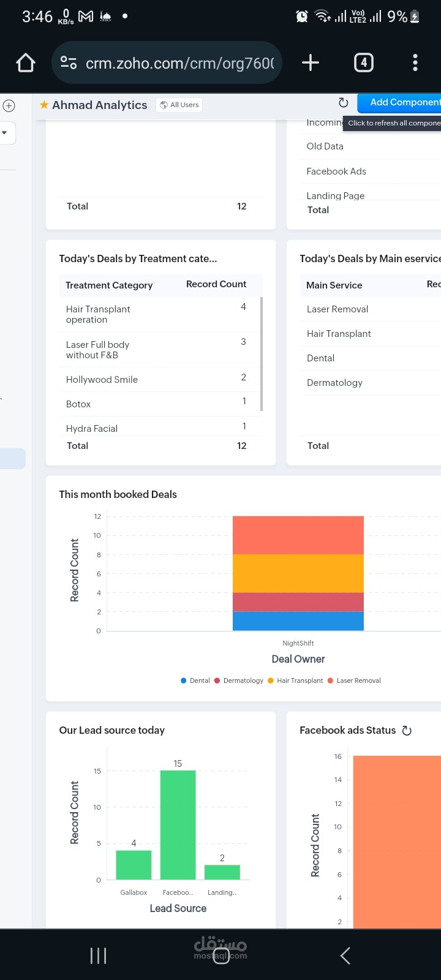Click the star favorite icon beside Ahmad Analytics
This screenshot has width=441, height=980.
pos(44,105)
